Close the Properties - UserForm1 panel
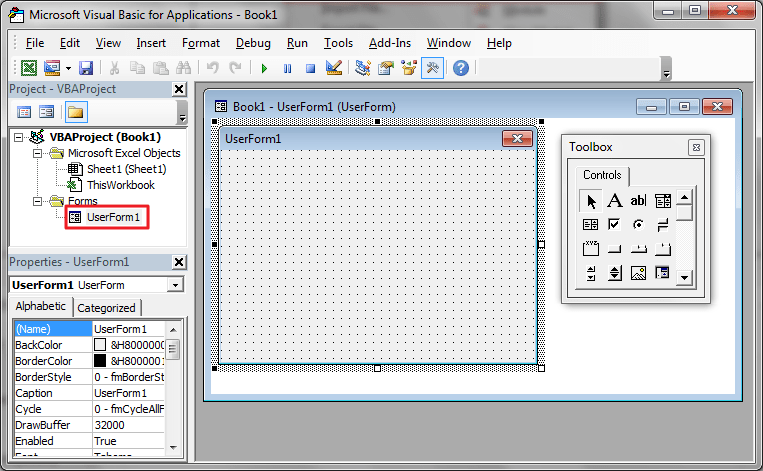The image size is (763, 471). tap(179, 262)
